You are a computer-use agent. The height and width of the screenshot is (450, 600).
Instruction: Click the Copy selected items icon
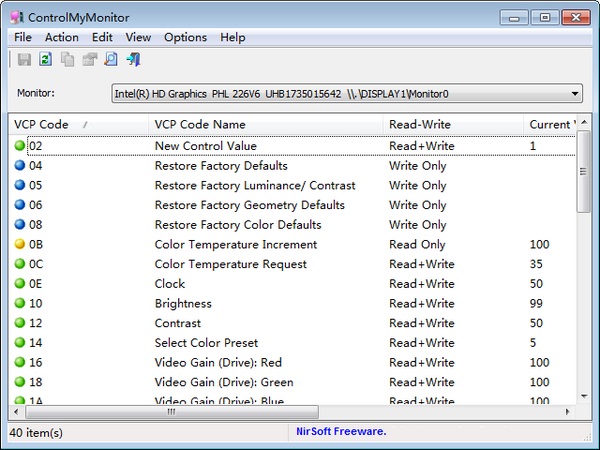[x=68, y=60]
